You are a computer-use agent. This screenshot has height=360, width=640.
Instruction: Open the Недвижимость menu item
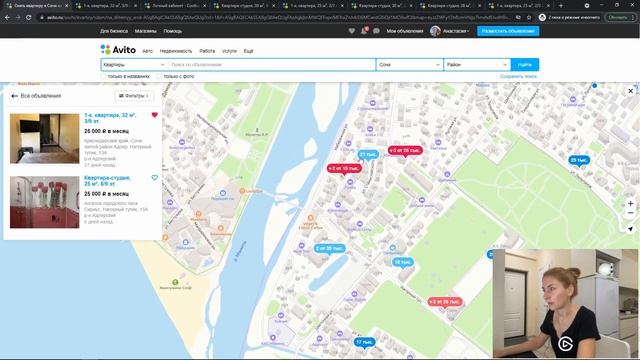coord(176,51)
